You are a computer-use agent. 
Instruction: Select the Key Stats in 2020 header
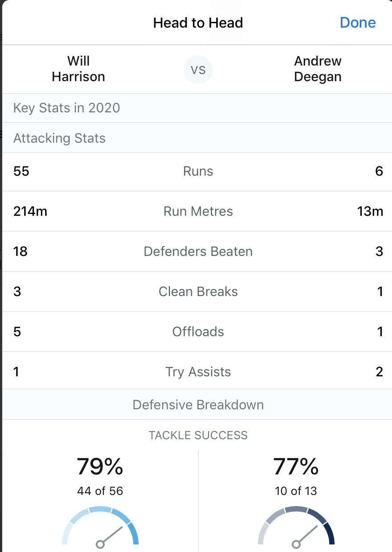click(x=67, y=108)
